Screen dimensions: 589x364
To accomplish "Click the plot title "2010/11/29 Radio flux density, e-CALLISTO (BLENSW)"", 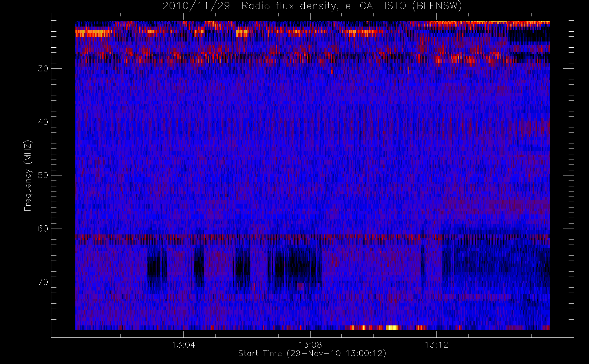I will click(312, 6).
